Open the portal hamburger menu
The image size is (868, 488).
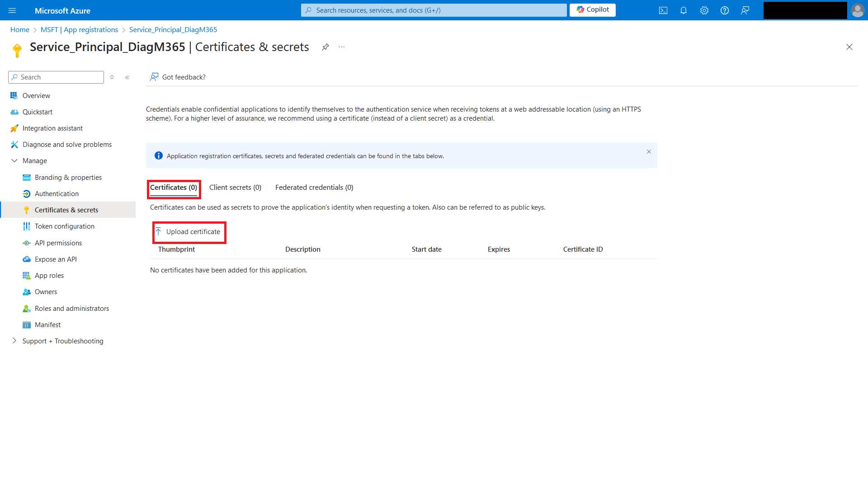click(12, 10)
